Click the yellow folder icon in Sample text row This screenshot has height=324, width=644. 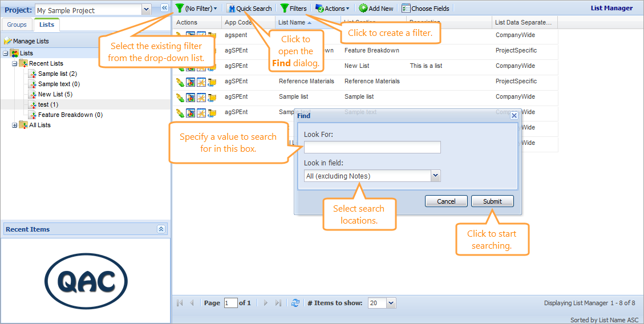point(212,112)
